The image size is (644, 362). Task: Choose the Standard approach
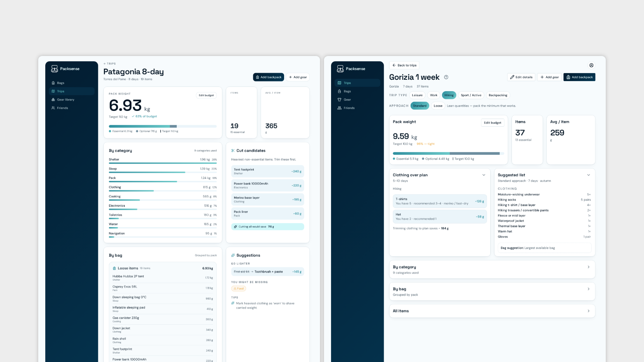(x=420, y=106)
